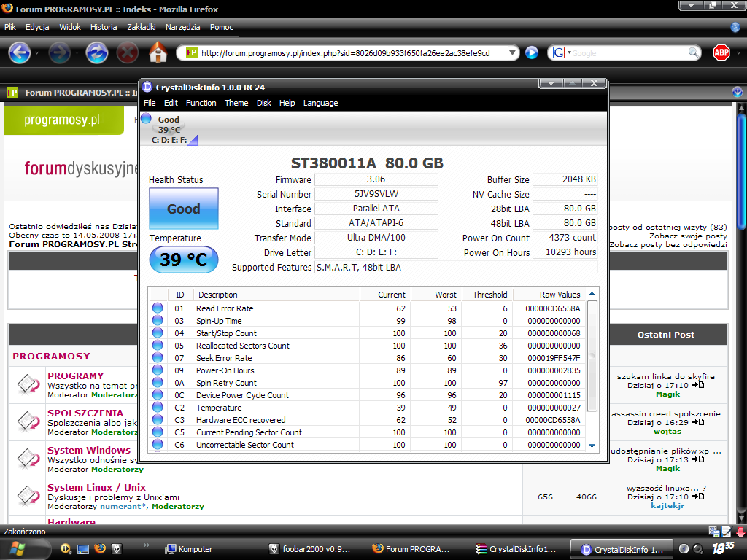The height and width of the screenshot is (560, 747).
Task: Open the PROGRAMY forum link
Action: 76,376
